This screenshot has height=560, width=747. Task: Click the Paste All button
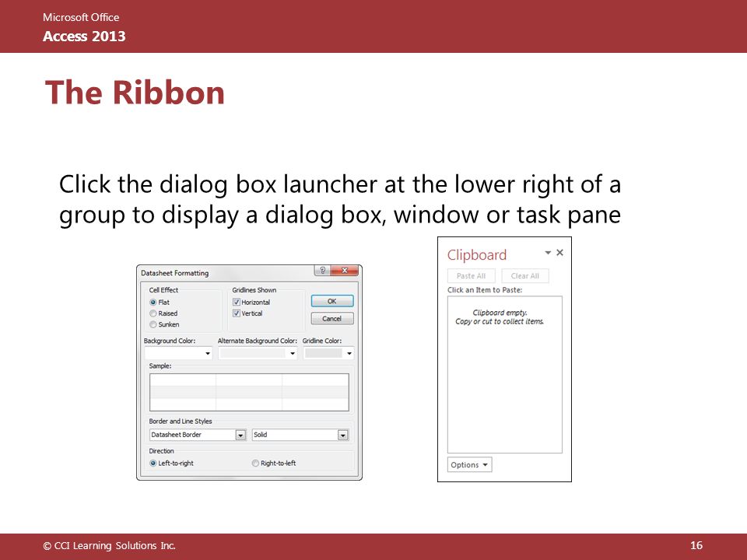(x=472, y=275)
